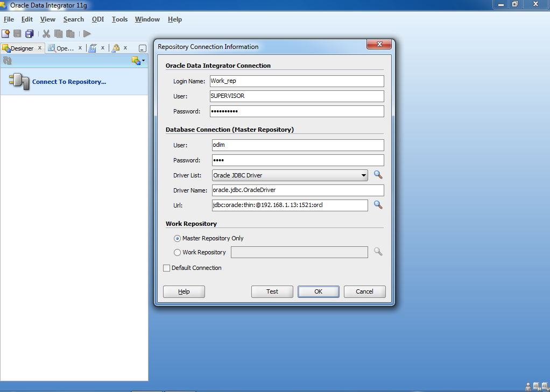Switch to the Security tab with lock icon
Screen dimensions: 550x392
tap(115, 48)
